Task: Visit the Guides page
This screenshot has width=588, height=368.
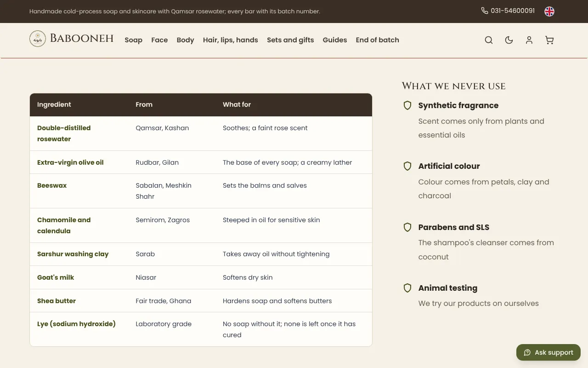Action: tap(335, 40)
